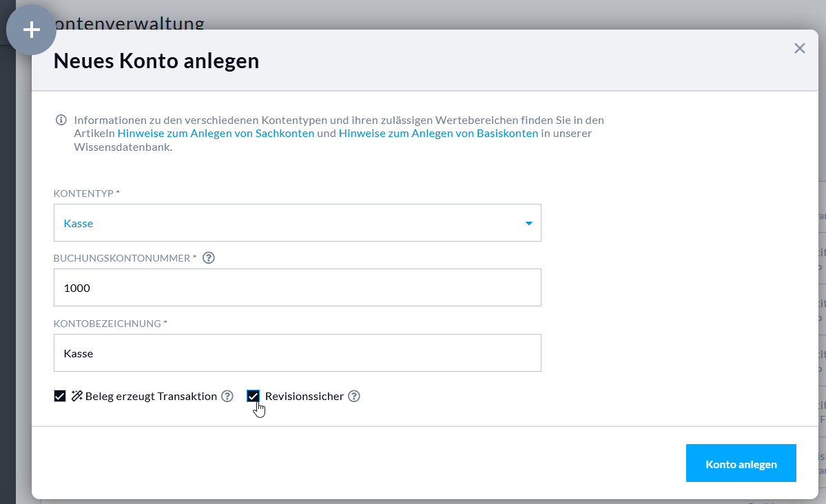Click the help icon after Revisionssicher

[x=354, y=396]
